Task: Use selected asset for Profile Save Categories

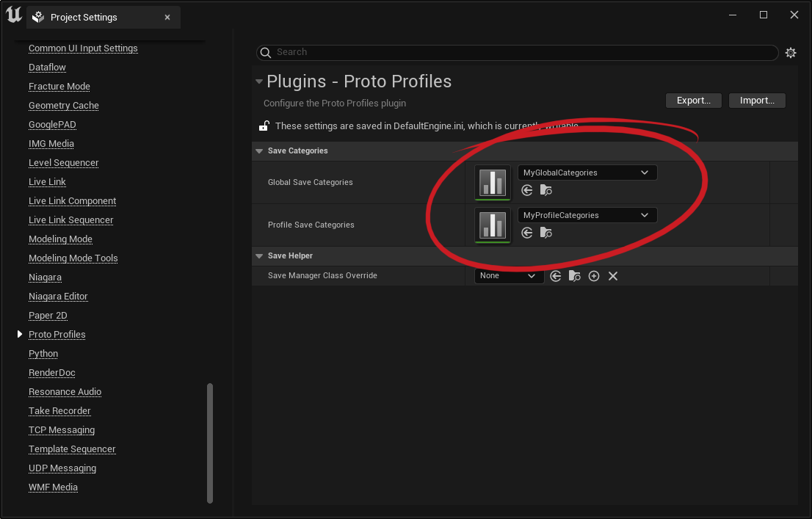Action: [x=526, y=233]
